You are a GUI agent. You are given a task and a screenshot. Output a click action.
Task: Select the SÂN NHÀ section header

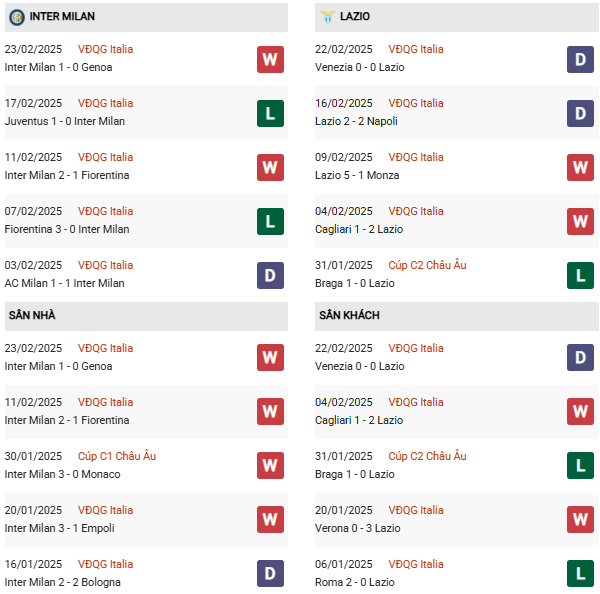coord(32,315)
